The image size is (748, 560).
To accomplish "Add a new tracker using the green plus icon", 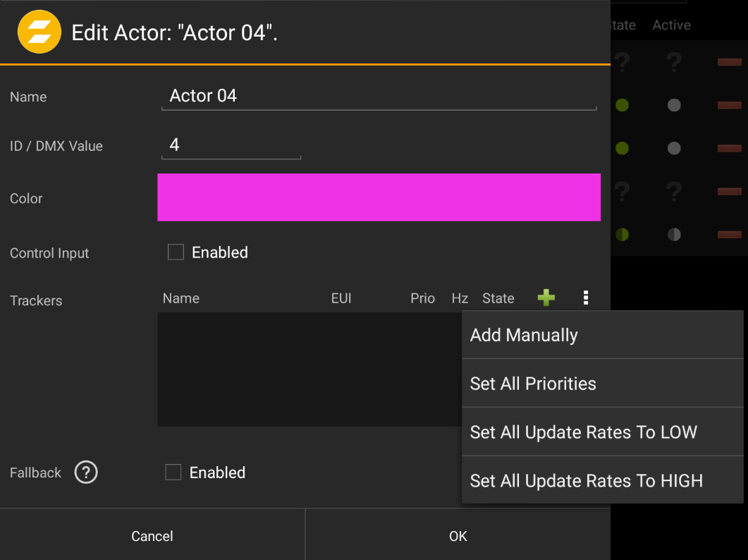I will (x=546, y=298).
